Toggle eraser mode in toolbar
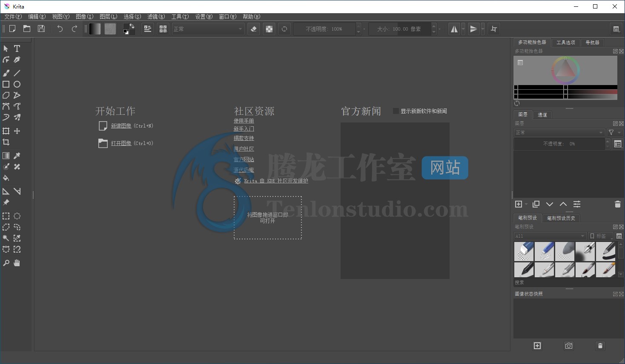 pyautogui.click(x=254, y=29)
